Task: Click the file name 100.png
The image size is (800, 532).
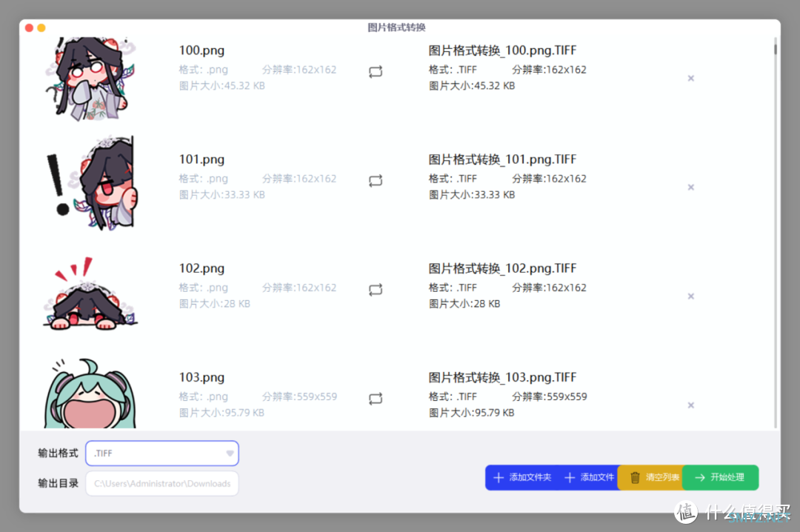Action: coord(201,50)
